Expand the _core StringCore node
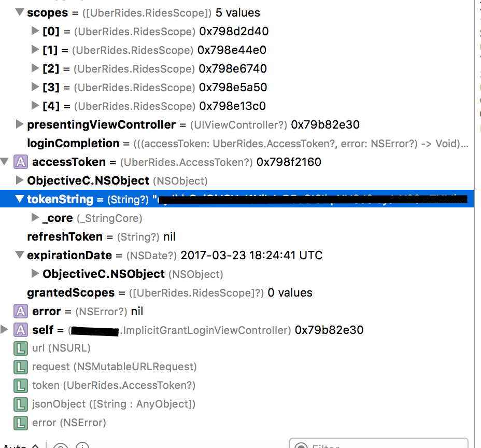This screenshot has width=481, height=448. pyautogui.click(x=34, y=218)
